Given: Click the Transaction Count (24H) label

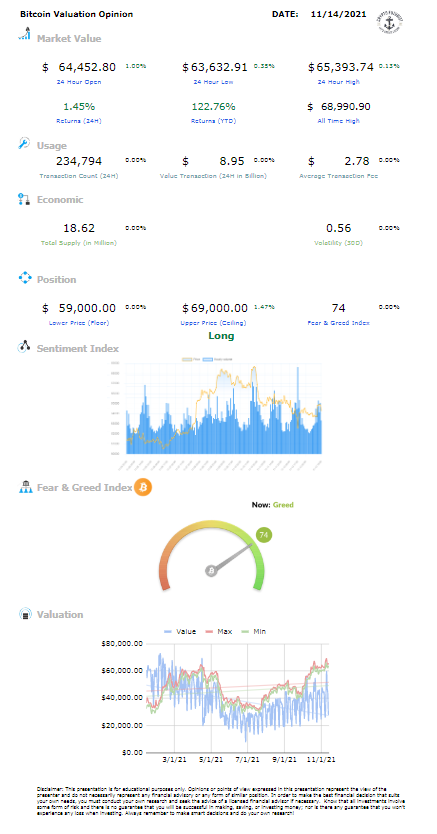Looking at the screenshot, I should 79,176.
